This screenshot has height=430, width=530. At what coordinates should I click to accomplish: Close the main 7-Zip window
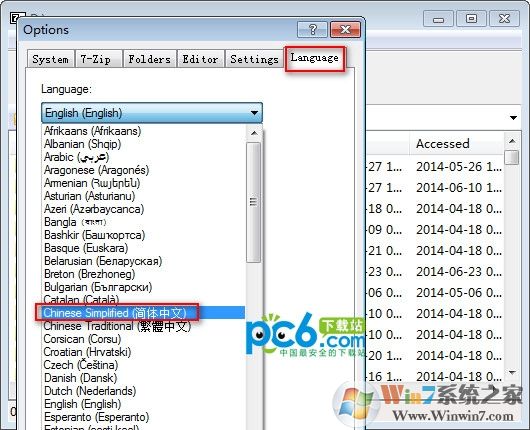504,19
